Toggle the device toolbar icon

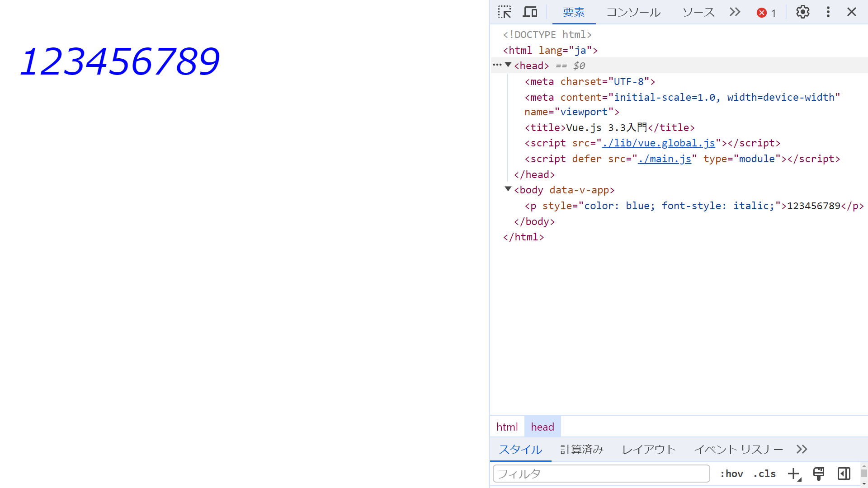(530, 12)
